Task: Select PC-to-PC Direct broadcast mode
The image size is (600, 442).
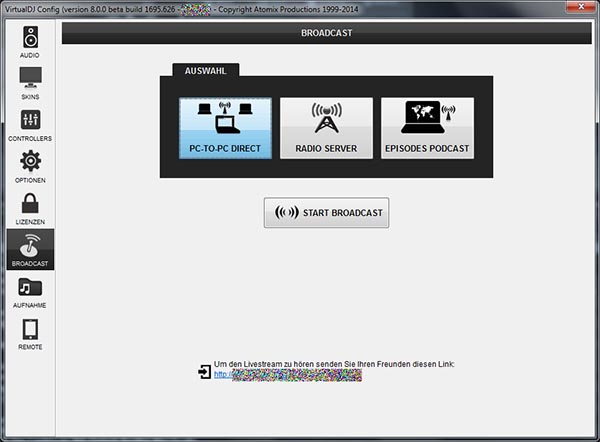Action: coord(225,128)
